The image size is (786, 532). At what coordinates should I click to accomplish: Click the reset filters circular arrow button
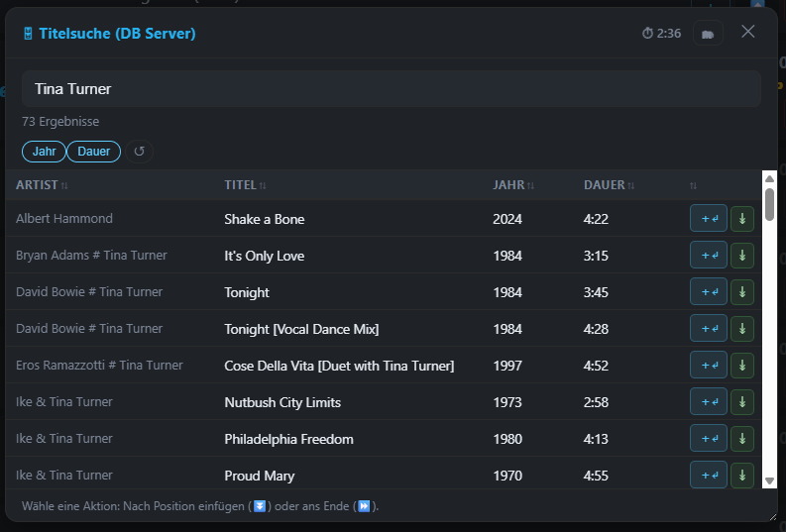(140, 152)
